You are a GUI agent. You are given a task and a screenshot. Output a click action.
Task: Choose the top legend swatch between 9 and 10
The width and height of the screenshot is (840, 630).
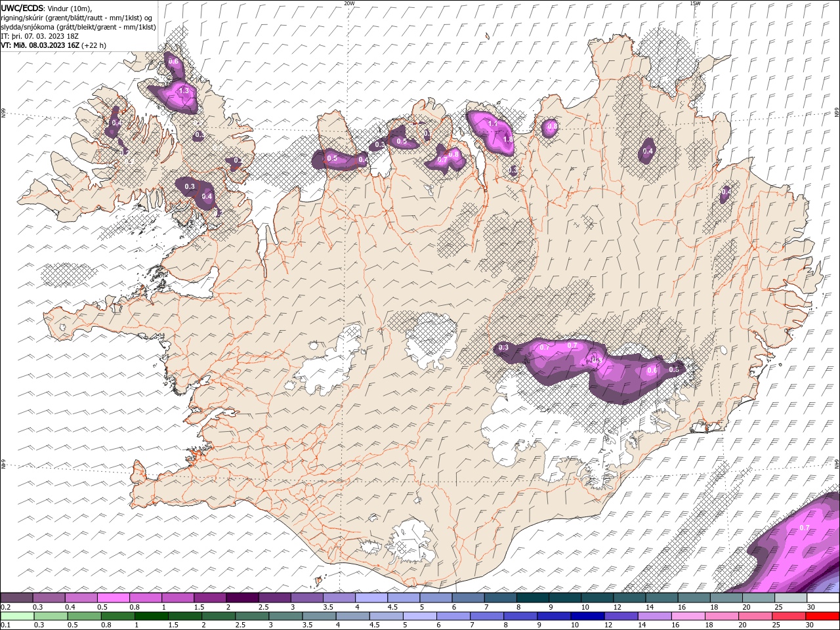(564, 597)
